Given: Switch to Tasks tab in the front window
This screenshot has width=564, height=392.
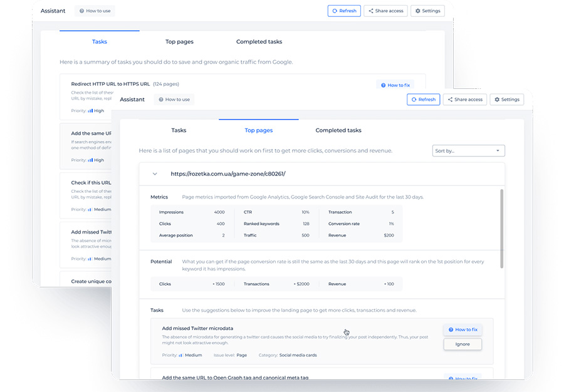Looking at the screenshot, I should (x=179, y=130).
